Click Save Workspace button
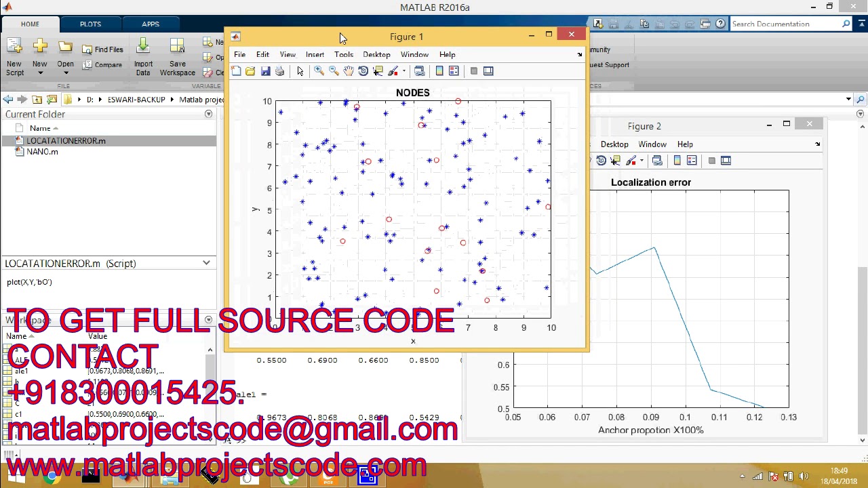Viewport: 868px width, 488px height. tap(177, 56)
